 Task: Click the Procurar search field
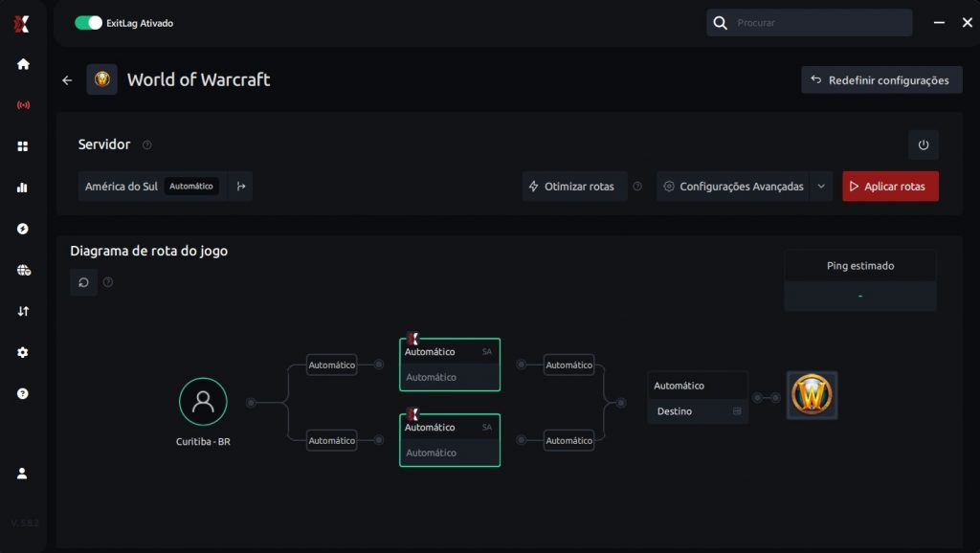tap(818, 23)
